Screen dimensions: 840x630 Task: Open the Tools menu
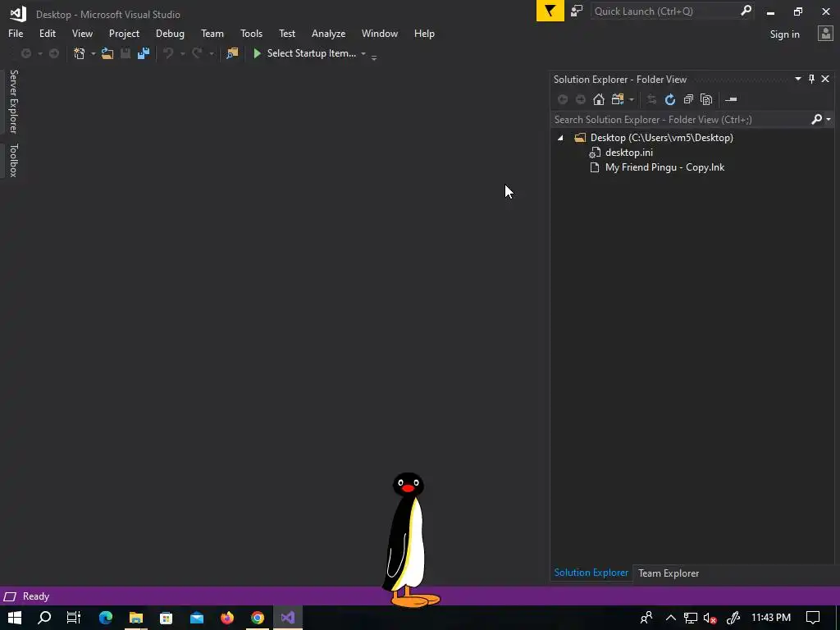point(251,33)
